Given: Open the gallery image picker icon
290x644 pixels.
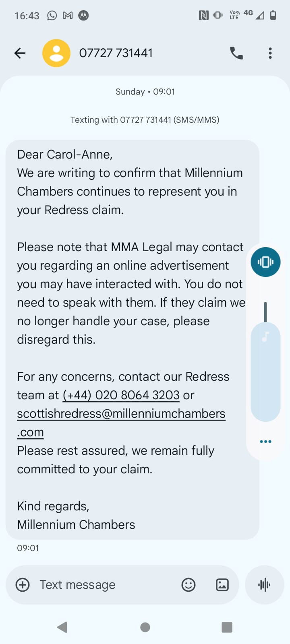Looking at the screenshot, I should pyautogui.click(x=222, y=584).
